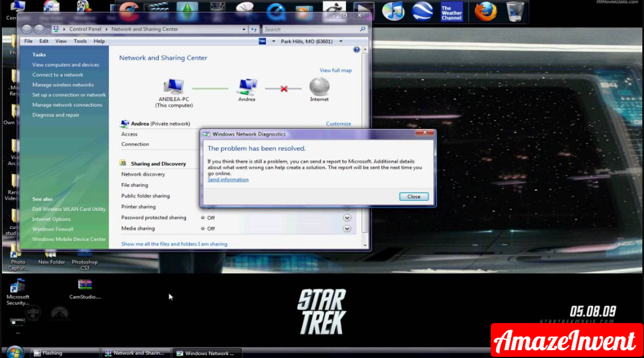Viewport: 644px width, 358px height.
Task: Open QuickTime from the dock
Action: (275, 11)
